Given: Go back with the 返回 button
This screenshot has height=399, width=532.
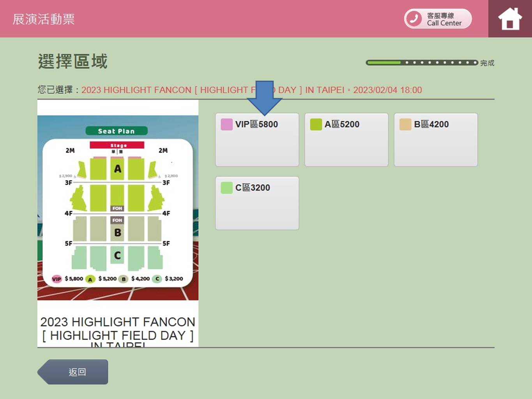Looking at the screenshot, I should (x=73, y=372).
